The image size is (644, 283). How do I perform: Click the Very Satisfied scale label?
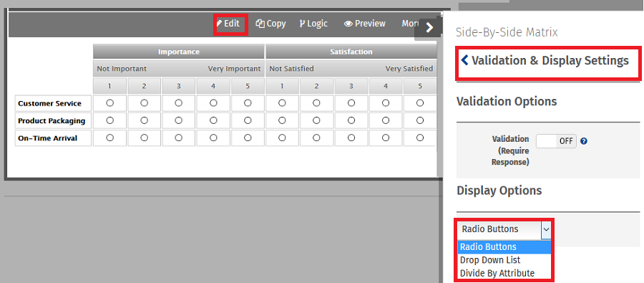(409, 69)
